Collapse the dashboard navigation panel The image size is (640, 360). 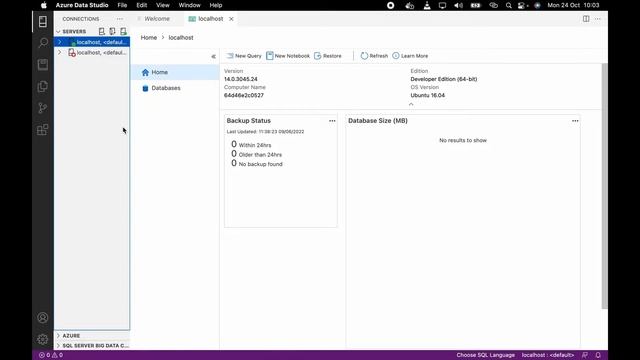click(x=213, y=56)
